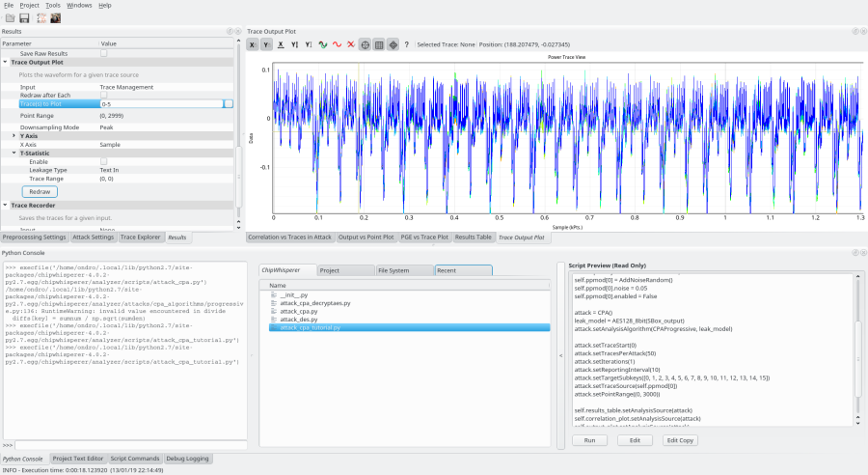Click the red X clear traces icon
The image size is (868, 475).
pyautogui.click(x=350, y=44)
